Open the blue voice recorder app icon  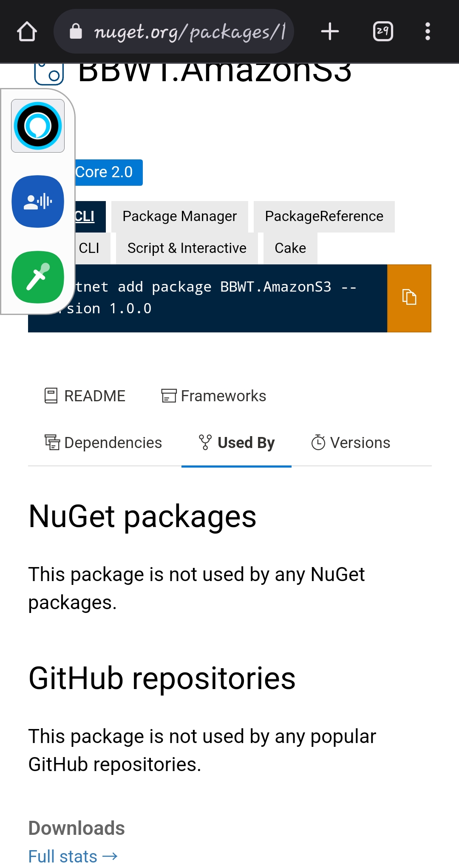click(38, 201)
